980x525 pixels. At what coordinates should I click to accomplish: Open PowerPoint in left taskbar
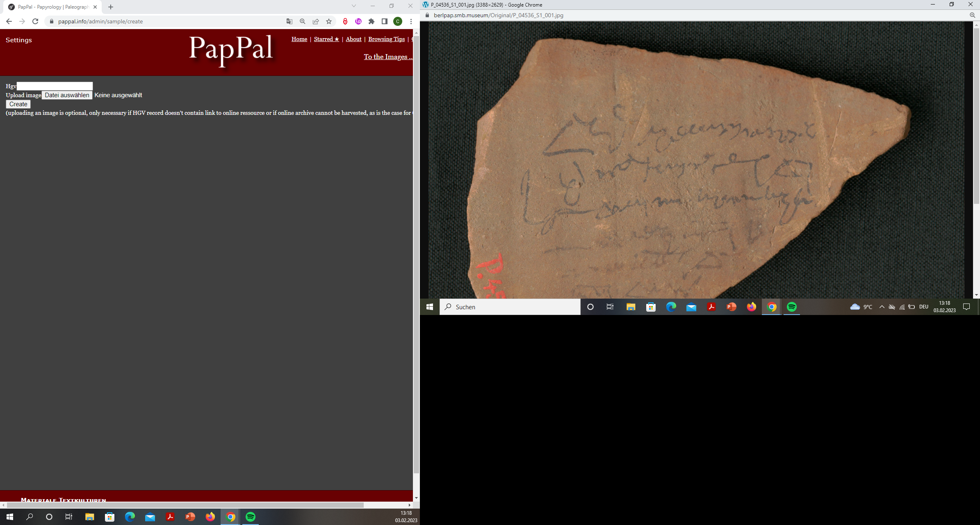pyautogui.click(x=190, y=517)
